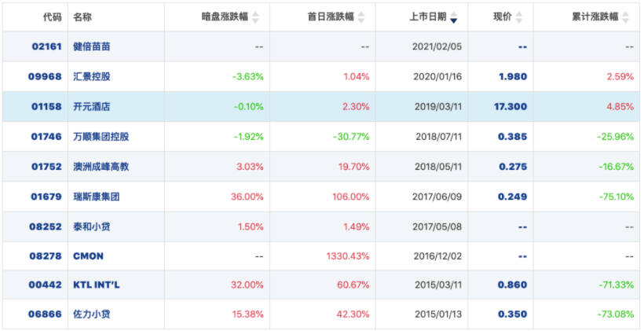This screenshot has width=644, height=331.
Task: Select first-day change -30.77%
Action: [x=352, y=137]
